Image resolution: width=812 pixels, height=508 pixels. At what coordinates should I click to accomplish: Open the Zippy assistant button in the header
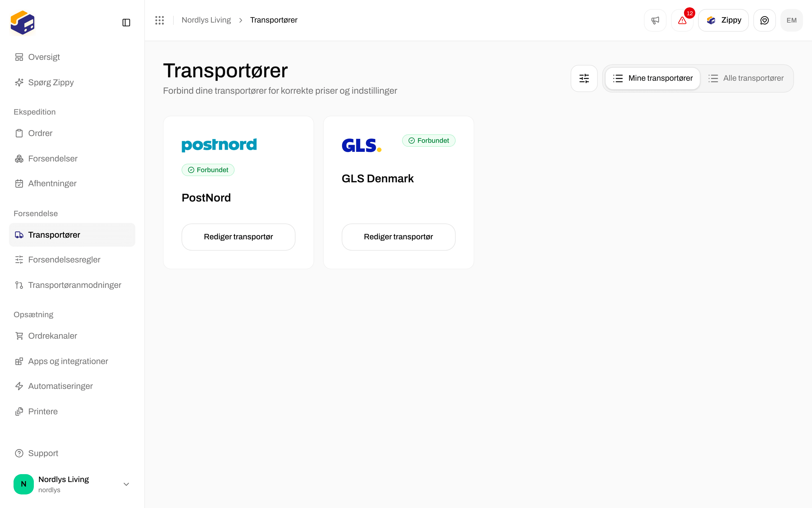(723, 20)
